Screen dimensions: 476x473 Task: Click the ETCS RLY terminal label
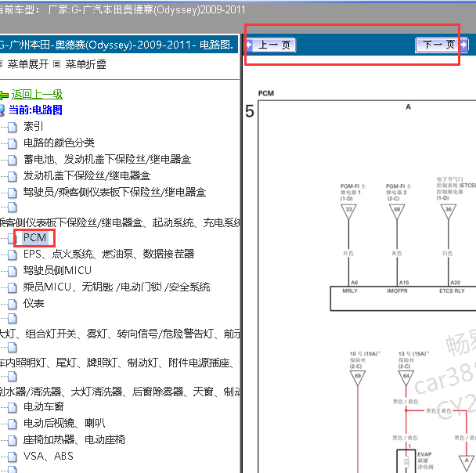tap(452, 291)
